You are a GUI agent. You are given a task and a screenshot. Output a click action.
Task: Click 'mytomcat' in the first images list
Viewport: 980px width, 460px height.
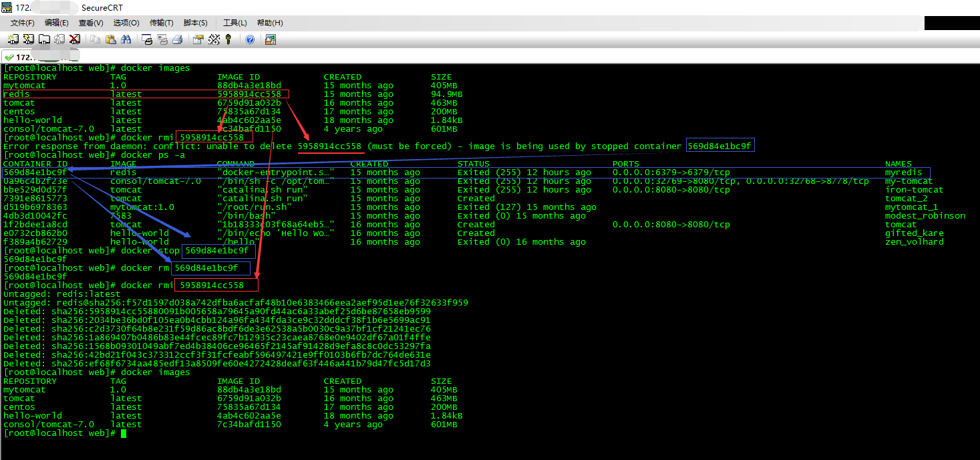click(x=25, y=86)
